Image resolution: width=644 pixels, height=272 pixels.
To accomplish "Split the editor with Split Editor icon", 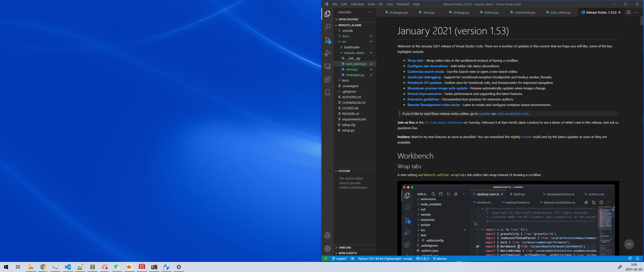I will point(629,12).
